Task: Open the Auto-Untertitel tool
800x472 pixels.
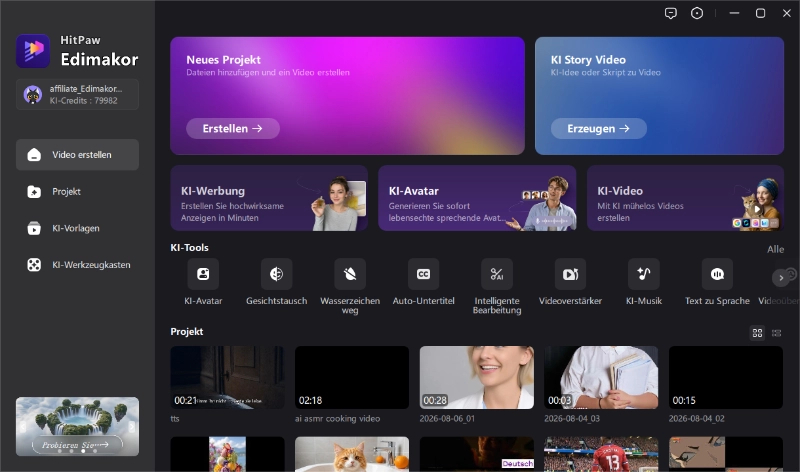Action: click(423, 274)
